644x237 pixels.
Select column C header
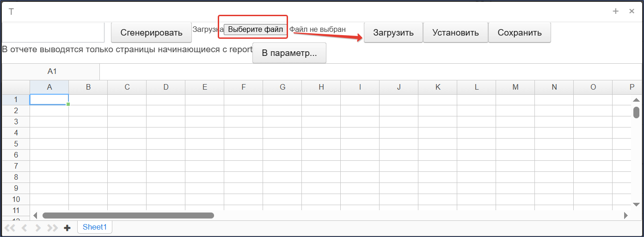point(127,87)
